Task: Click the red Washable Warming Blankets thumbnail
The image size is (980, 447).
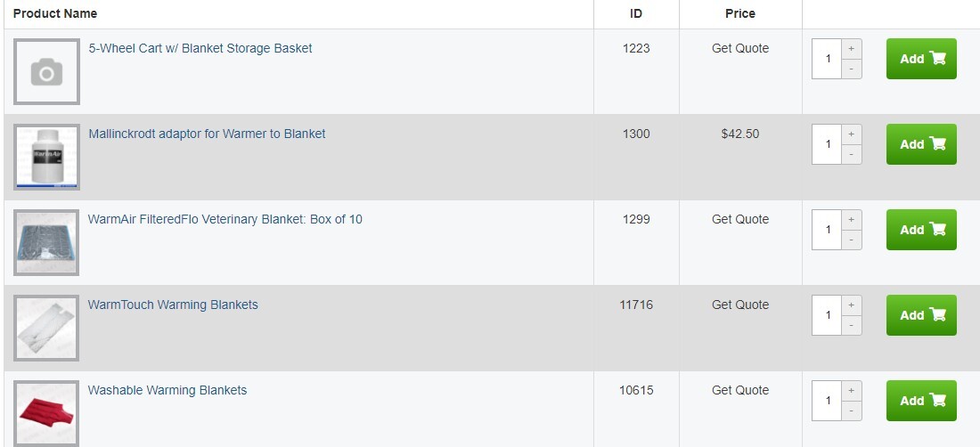Action: [x=47, y=413]
